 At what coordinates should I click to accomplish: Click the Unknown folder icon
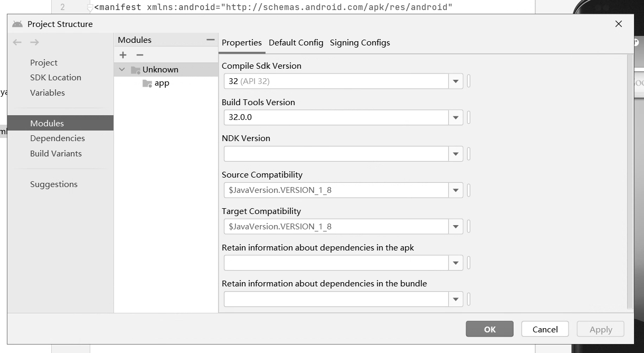pos(136,69)
